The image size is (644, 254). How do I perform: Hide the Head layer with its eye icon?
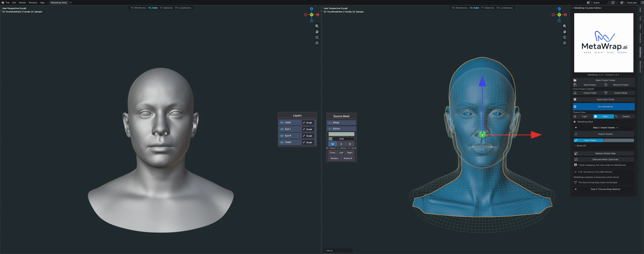coord(282,122)
